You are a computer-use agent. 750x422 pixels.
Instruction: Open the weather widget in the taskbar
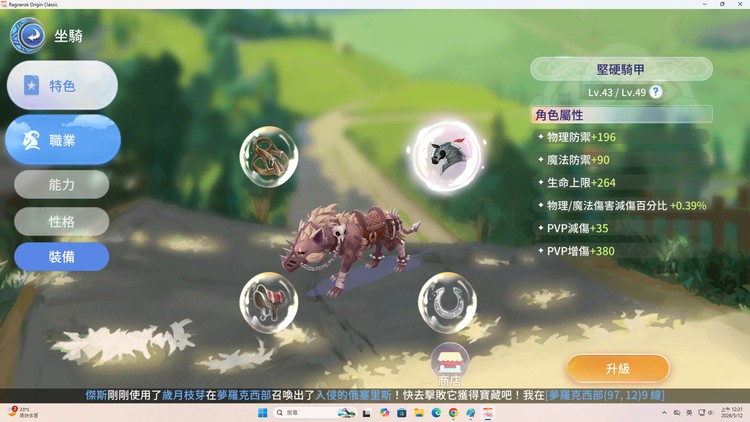click(23, 413)
